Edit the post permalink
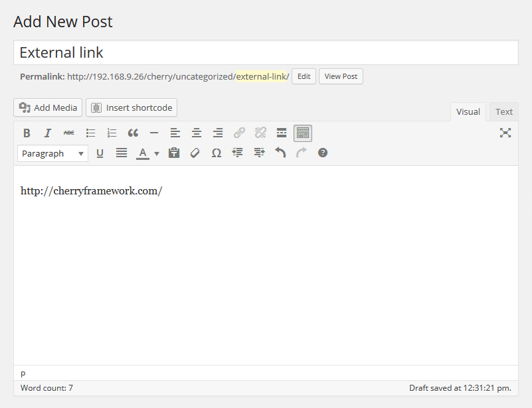This screenshot has width=532, height=408. click(304, 76)
